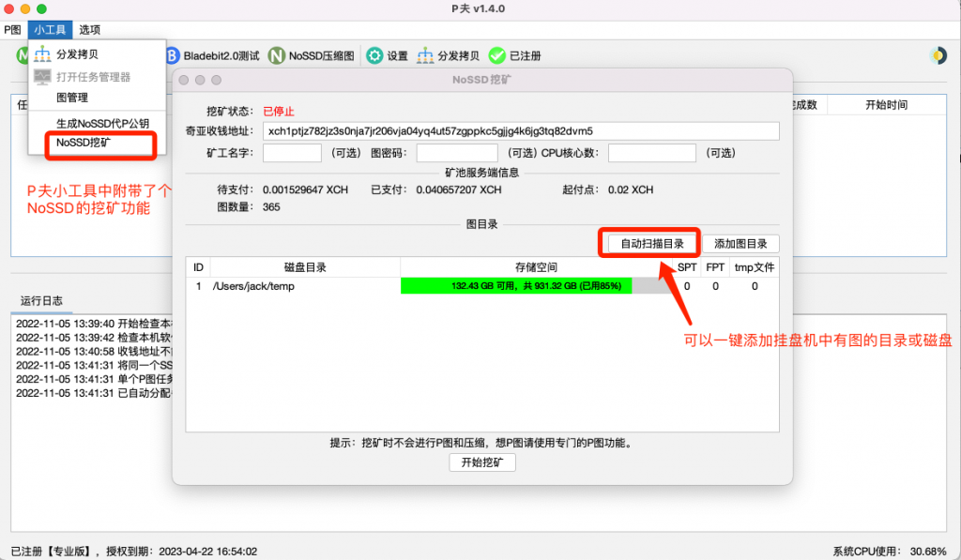The image size is (961, 560).
Task: Click the 分发拷贝 icon in dropdown menu
Action: [43, 54]
